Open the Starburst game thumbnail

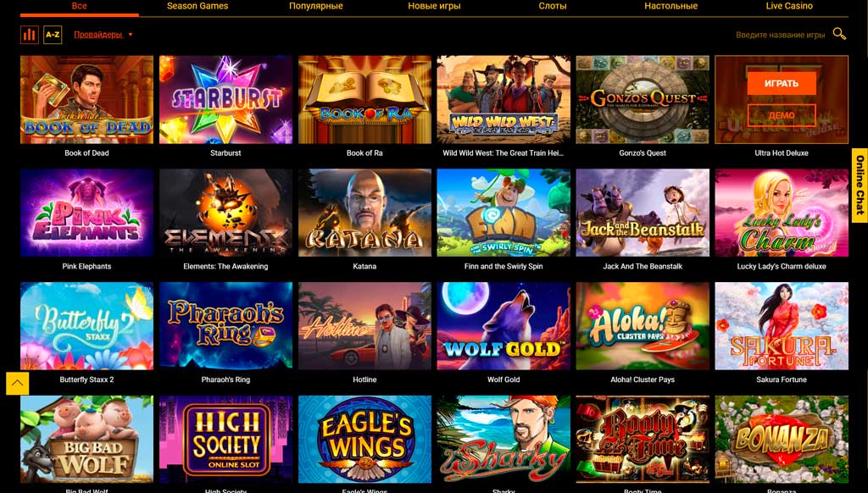[x=225, y=100]
